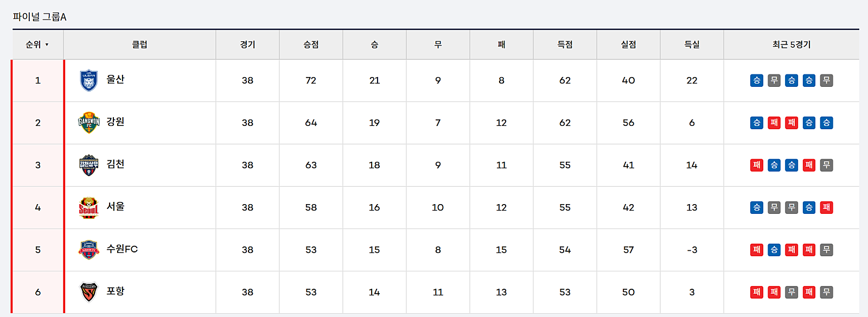Click Ulsan's first recent-match win badge

click(x=757, y=80)
